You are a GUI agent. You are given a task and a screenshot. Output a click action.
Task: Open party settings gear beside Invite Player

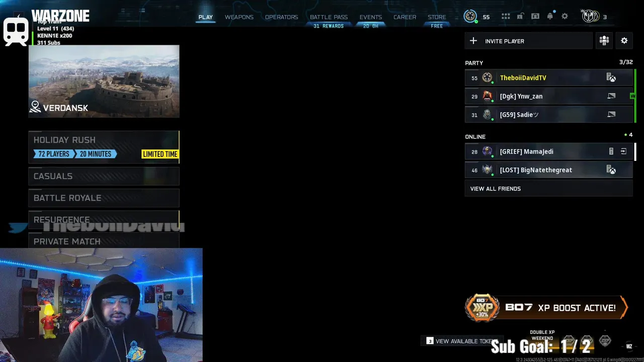624,41
